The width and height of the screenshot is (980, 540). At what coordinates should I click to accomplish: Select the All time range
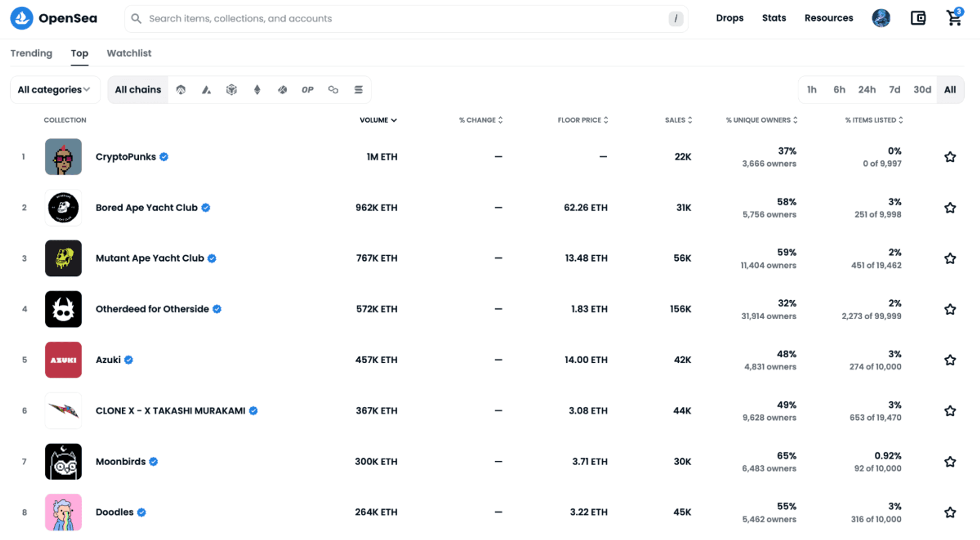click(950, 90)
